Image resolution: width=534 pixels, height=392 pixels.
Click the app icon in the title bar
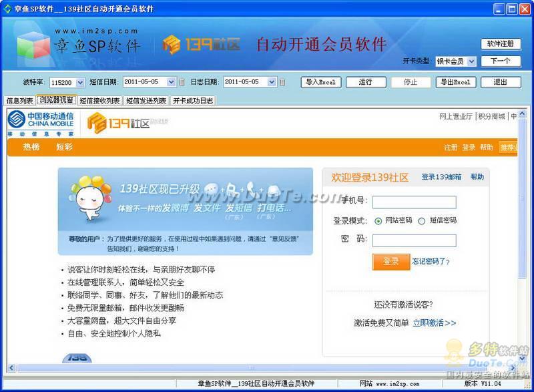tap(7, 9)
